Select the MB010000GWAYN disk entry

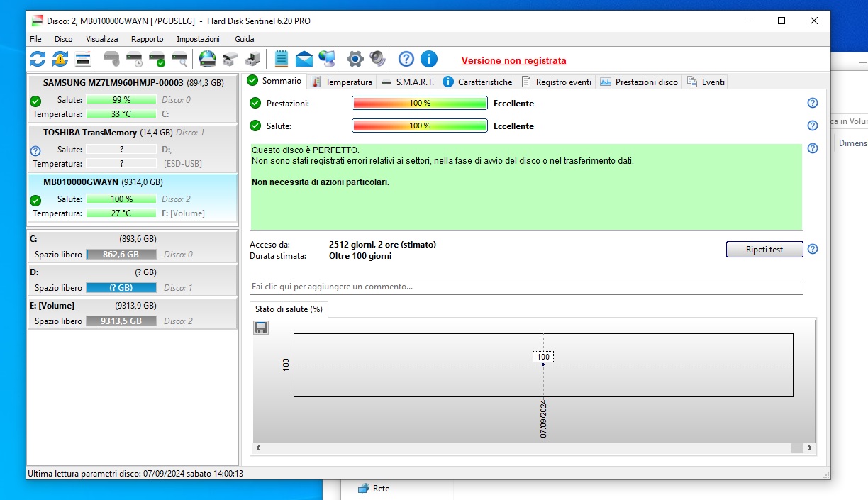pyautogui.click(x=133, y=198)
